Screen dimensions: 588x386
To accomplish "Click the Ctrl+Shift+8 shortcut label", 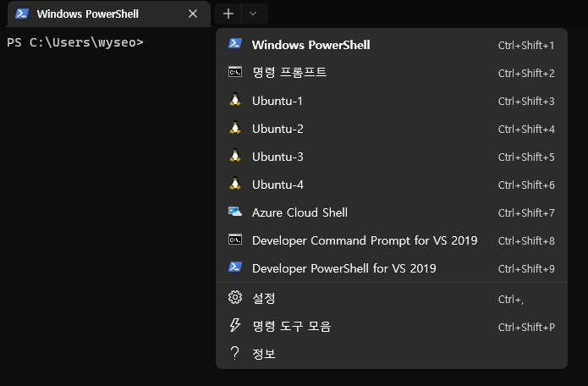I will click(526, 241).
